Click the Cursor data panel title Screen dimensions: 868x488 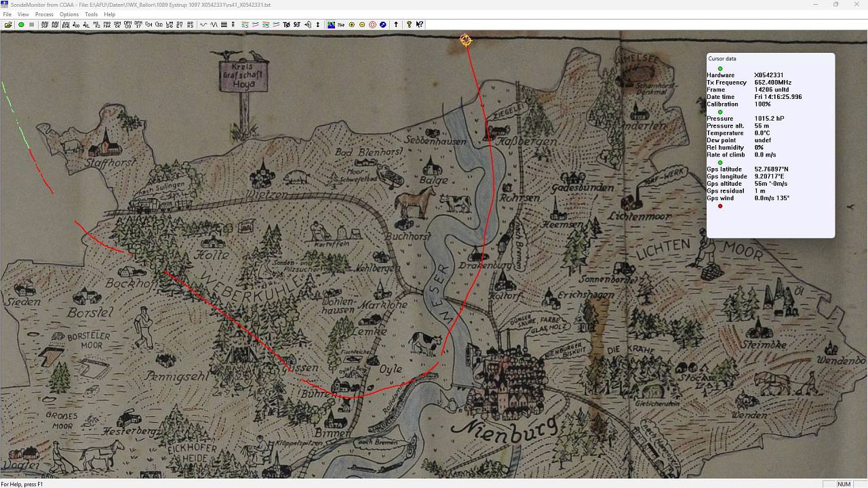tap(722, 59)
